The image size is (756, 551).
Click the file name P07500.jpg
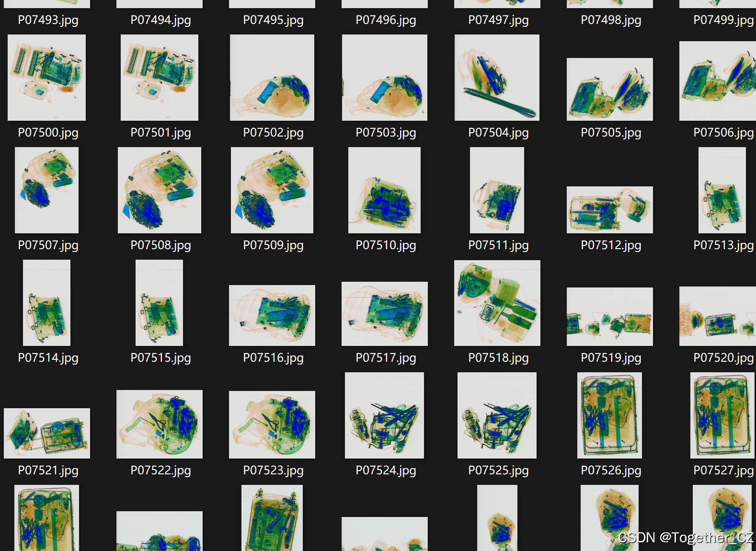(48, 133)
